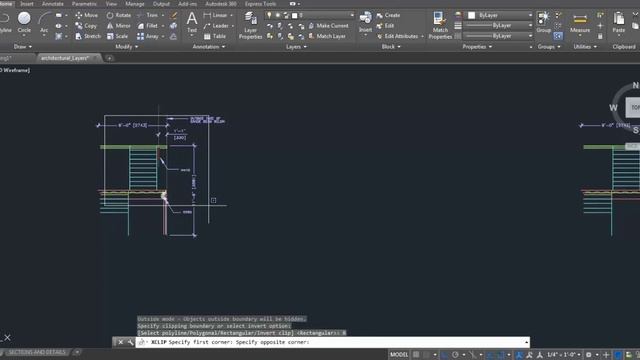Expand the Utilities panel
This screenshot has width=640, height=360.
tap(585, 47)
